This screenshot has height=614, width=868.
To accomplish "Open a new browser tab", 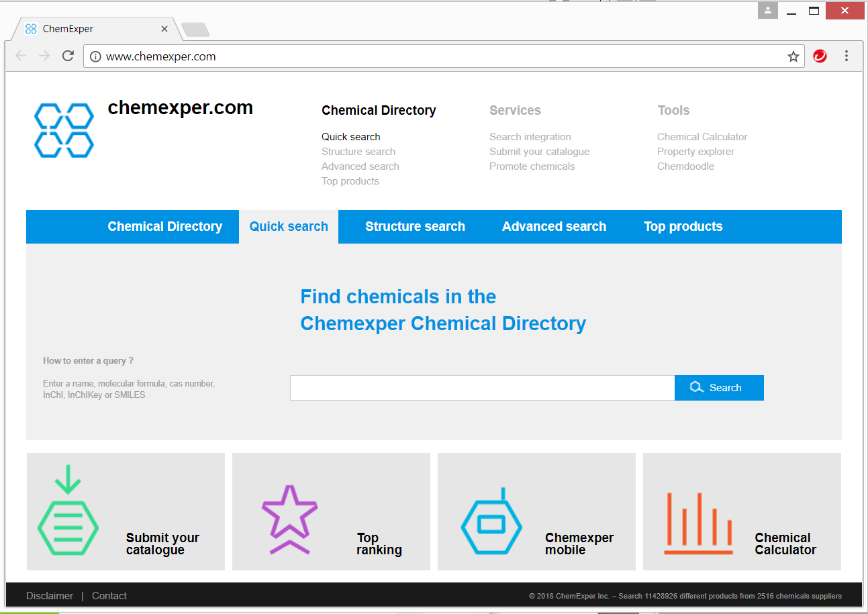I will (195, 30).
